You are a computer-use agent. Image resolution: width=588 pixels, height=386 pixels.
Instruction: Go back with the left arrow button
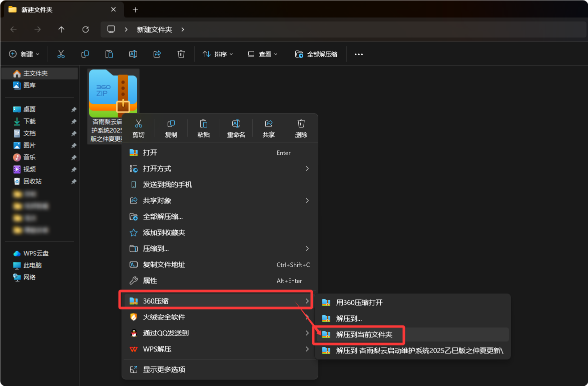coord(14,29)
